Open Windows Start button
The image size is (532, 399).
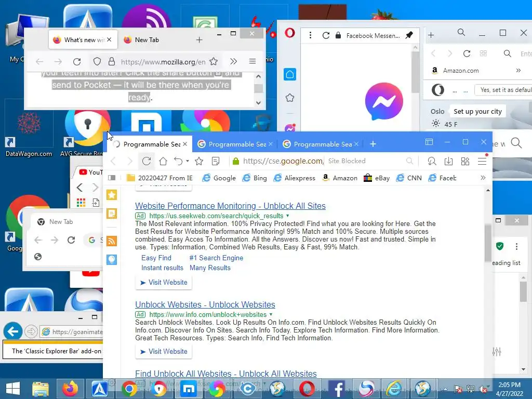click(13, 389)
